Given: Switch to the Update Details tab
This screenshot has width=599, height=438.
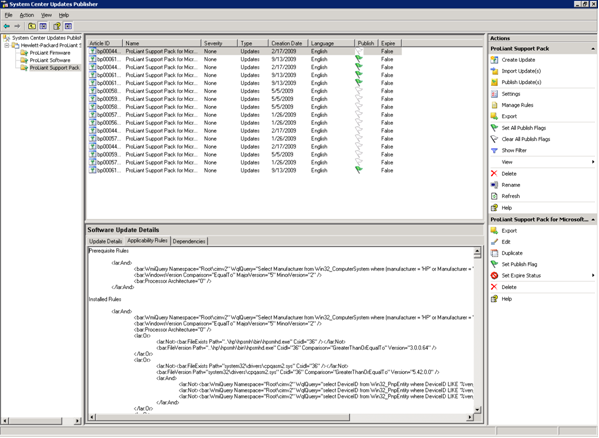Looking at the screenshot, I should point(105,241).
